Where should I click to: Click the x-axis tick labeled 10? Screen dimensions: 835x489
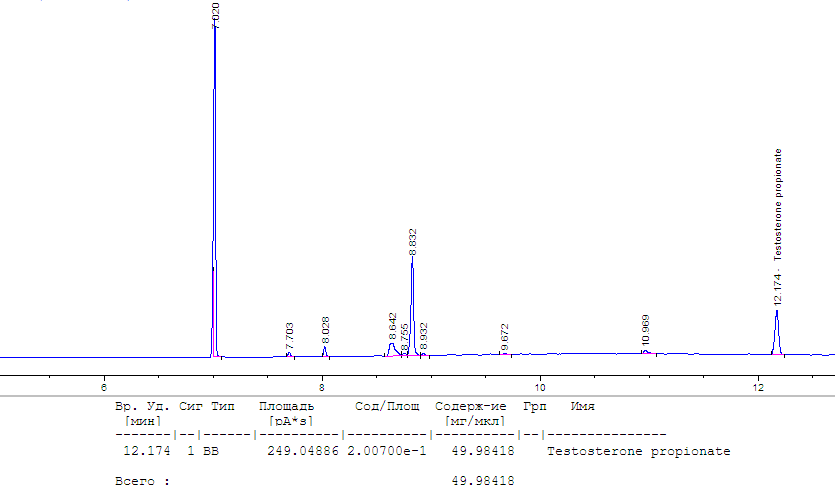(539, 387)
